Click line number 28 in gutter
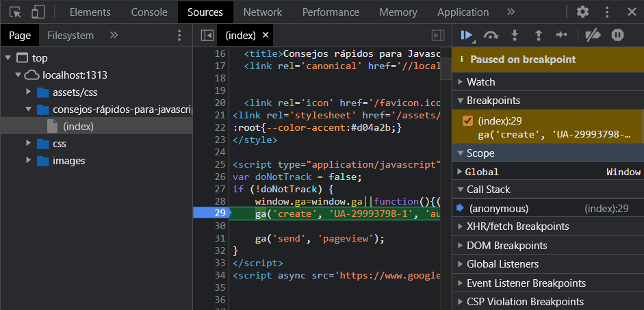 (x=220, y=201)
